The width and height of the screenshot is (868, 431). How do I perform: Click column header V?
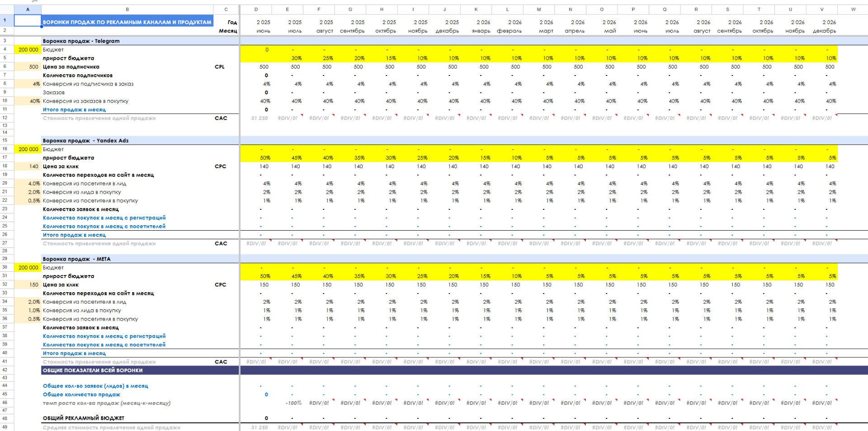pyautogui.click(x=822, y=9)
